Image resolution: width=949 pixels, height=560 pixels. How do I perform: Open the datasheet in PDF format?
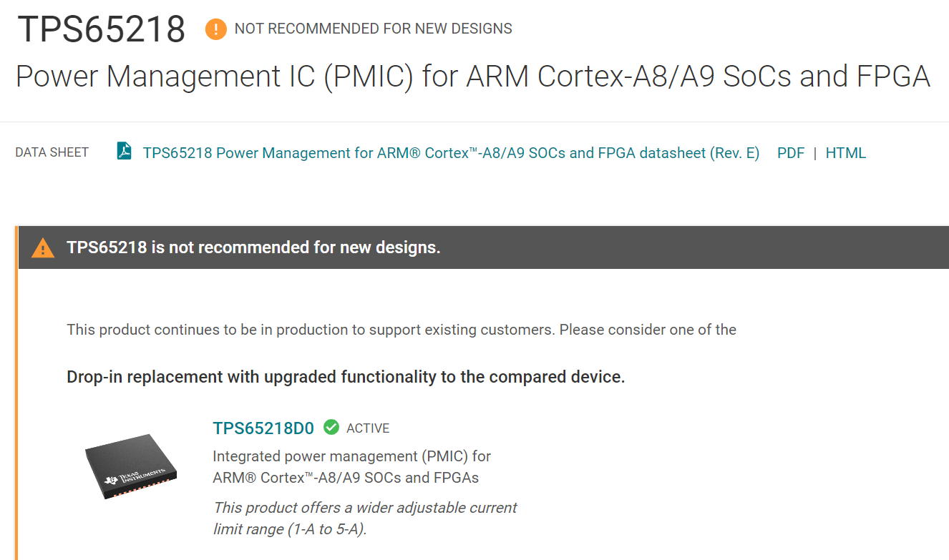click(x=791, y=153)
